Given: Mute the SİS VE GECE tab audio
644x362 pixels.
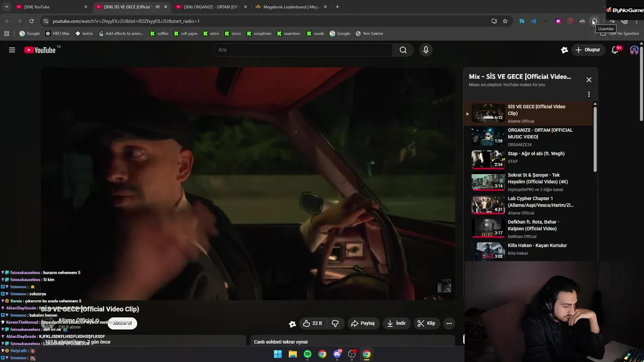Looking at the screenshot, I should point(157,7).
